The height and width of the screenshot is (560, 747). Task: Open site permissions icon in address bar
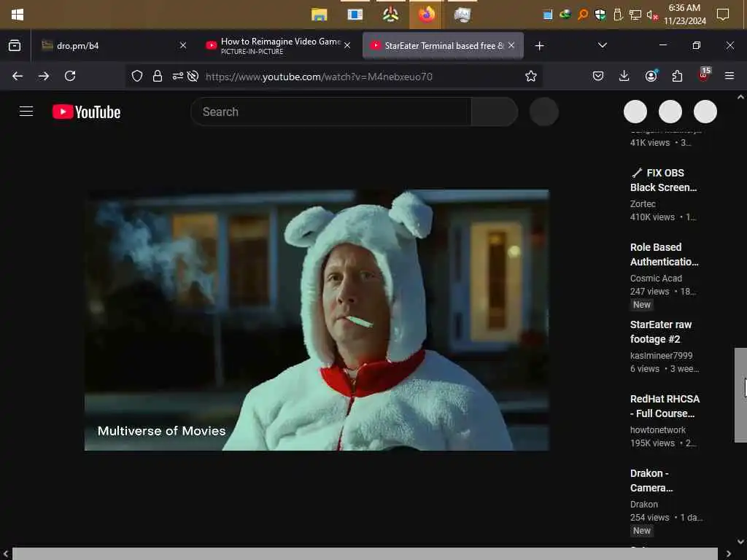click(178, 76)
